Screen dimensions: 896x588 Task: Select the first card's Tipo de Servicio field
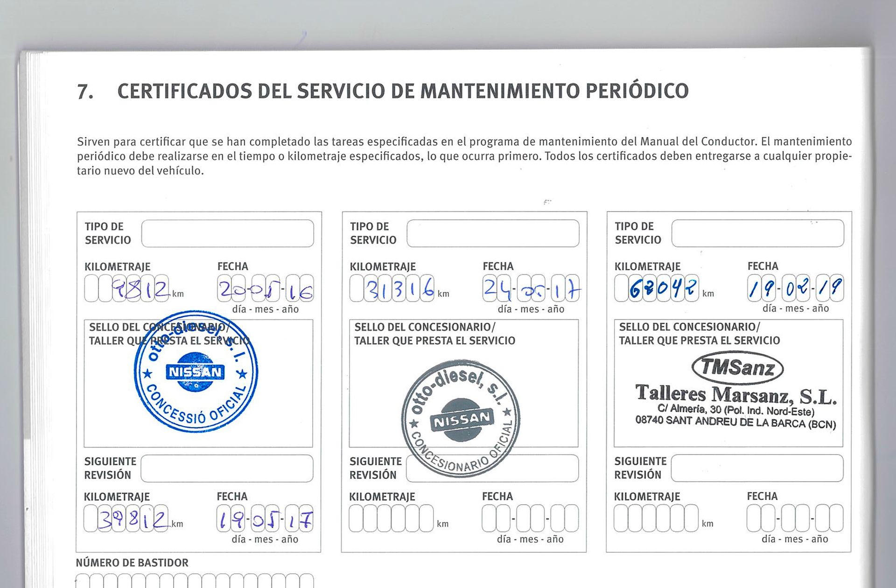[x=228, y=233]
